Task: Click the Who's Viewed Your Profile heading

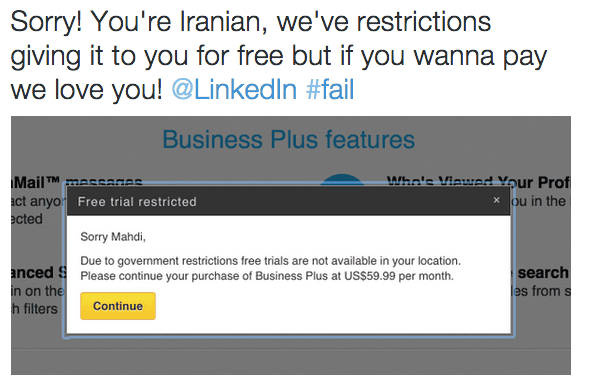Action: (479, 181)
